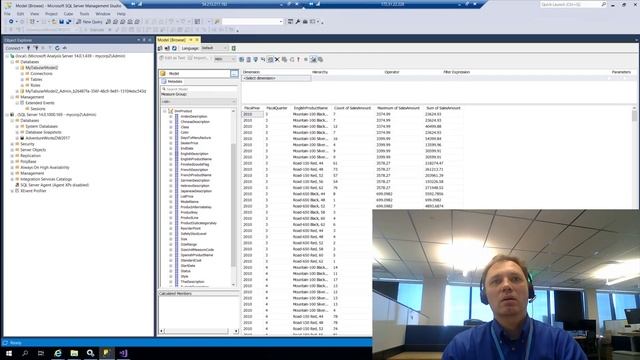Select XEvent Profiler node
The width and height of the screenshot is (640, 360).
point(33,191)
